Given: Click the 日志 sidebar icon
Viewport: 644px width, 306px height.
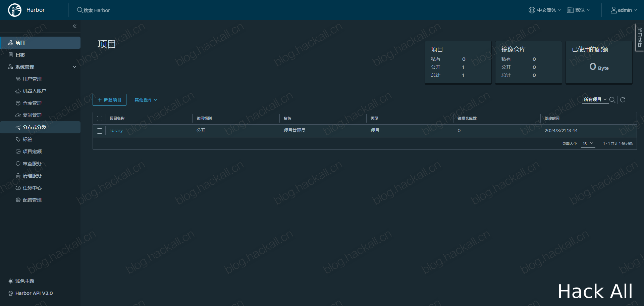Looking at the screenshot, I should pyautogui.click(x=11, y=55).
